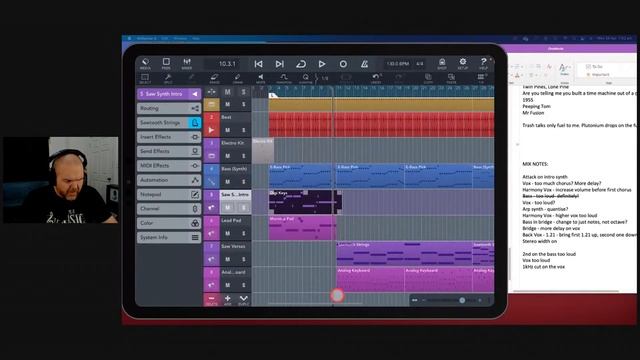Open the Transpose tool

(284, 79)
